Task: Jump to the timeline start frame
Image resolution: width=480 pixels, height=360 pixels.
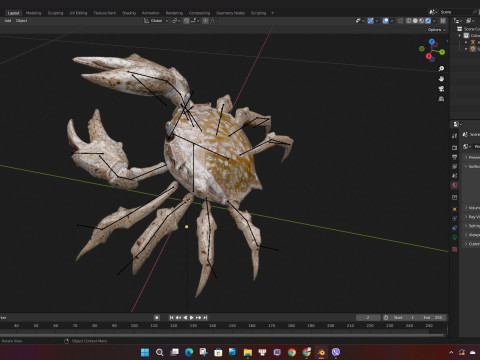Action: (x=171, y=317)
